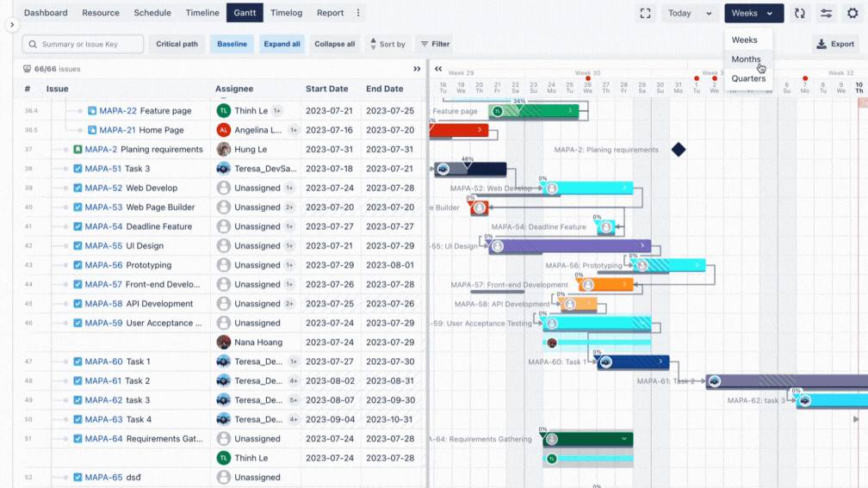Jump the timeline back with double left arrows
The width and height of the screenshot is (868, 488).
pyautogui.click(x=438, y=69)
